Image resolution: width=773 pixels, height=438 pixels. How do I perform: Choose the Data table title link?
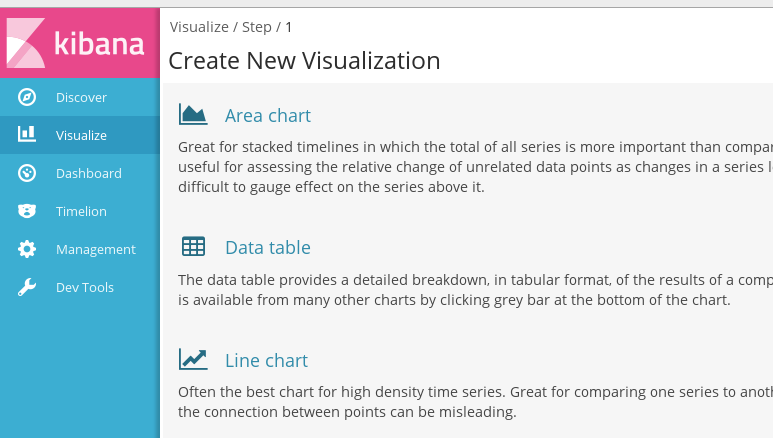(x=267, y=247)
